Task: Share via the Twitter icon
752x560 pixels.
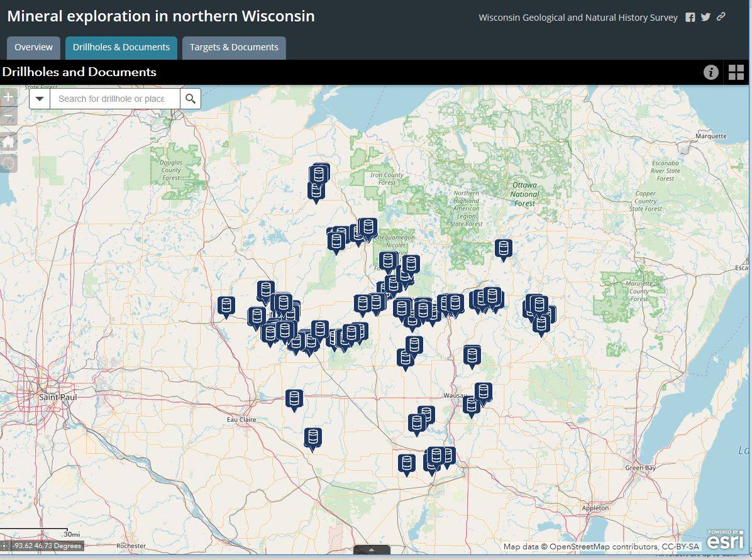Action: pyautogui.click(x=705, y=17)
